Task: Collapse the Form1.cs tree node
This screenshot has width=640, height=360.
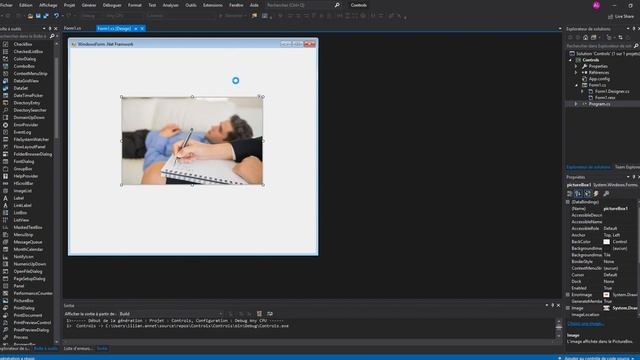Action: (576, 85)
